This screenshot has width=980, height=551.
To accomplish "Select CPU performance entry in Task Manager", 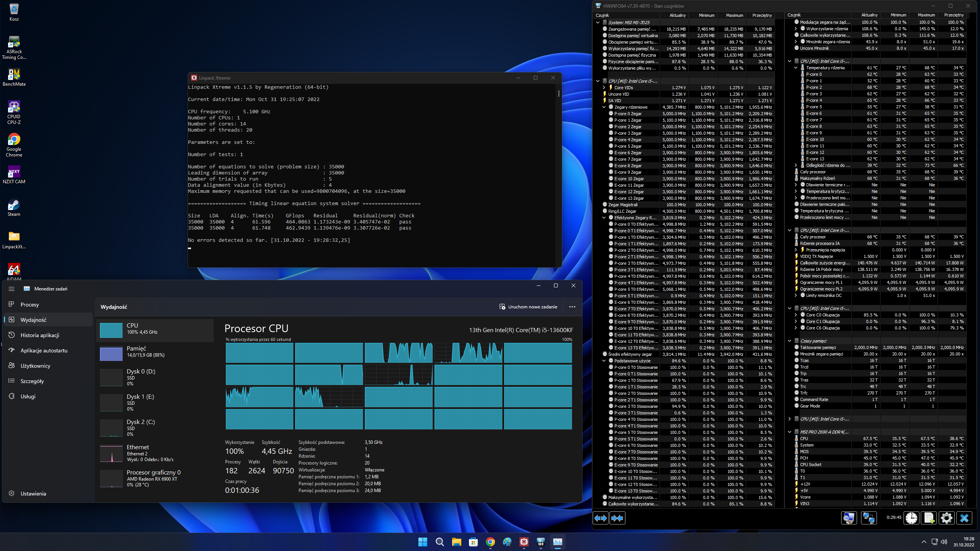I will click(155, 330).
